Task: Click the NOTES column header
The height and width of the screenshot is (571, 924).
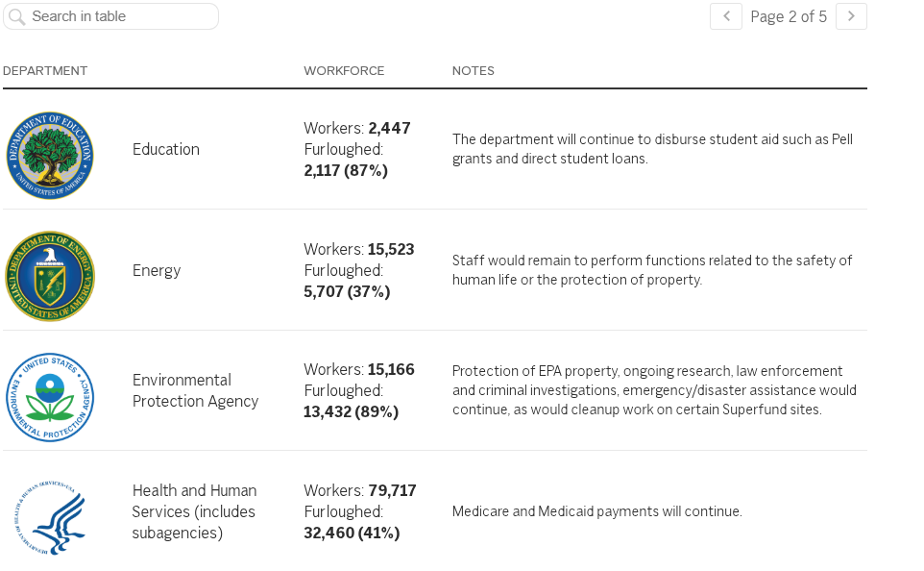Action: (474, 71)
